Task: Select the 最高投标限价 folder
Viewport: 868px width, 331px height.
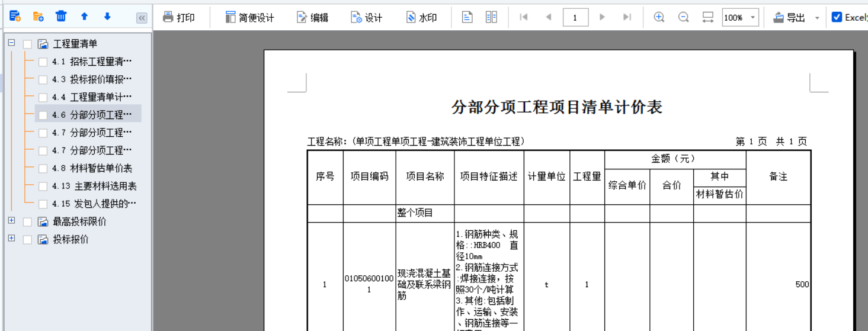Action: 80,221
